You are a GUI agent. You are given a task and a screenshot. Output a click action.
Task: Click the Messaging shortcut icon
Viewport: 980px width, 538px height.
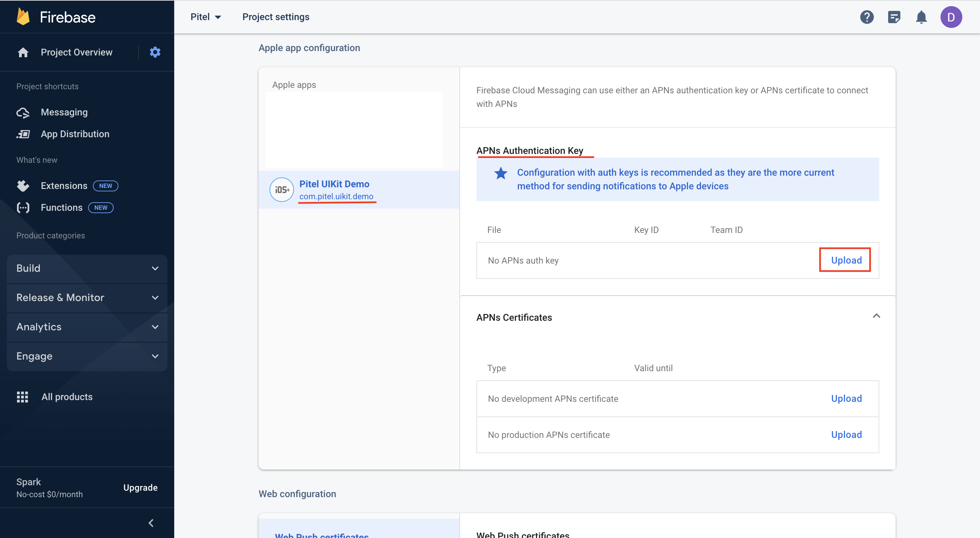23,112
